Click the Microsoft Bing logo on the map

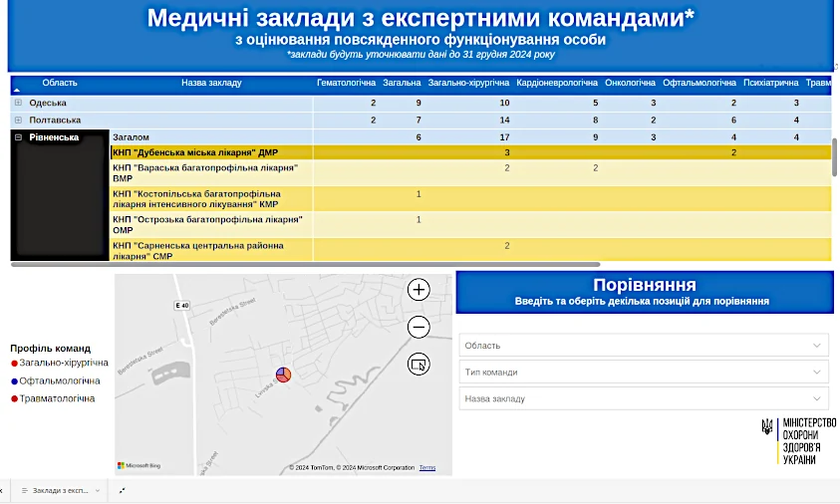140,465
